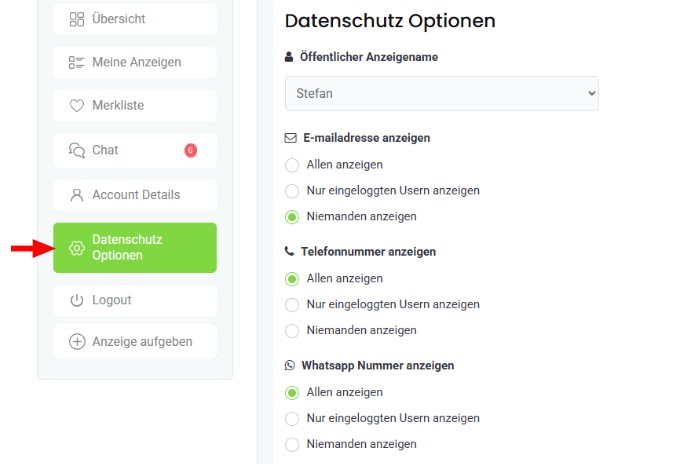Click the Chat speech bubbles icon
This screenshot has height=464, width=683.
77,150
